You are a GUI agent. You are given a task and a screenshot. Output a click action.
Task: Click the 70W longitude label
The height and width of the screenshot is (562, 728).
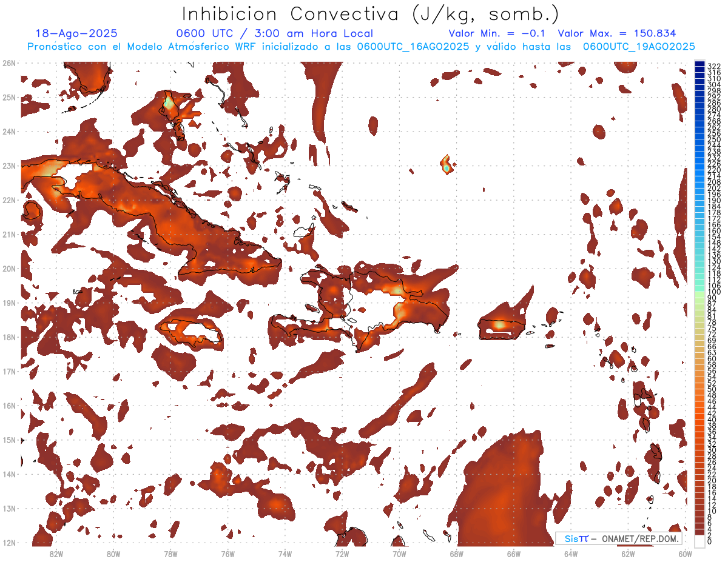[x=399, y=554]
